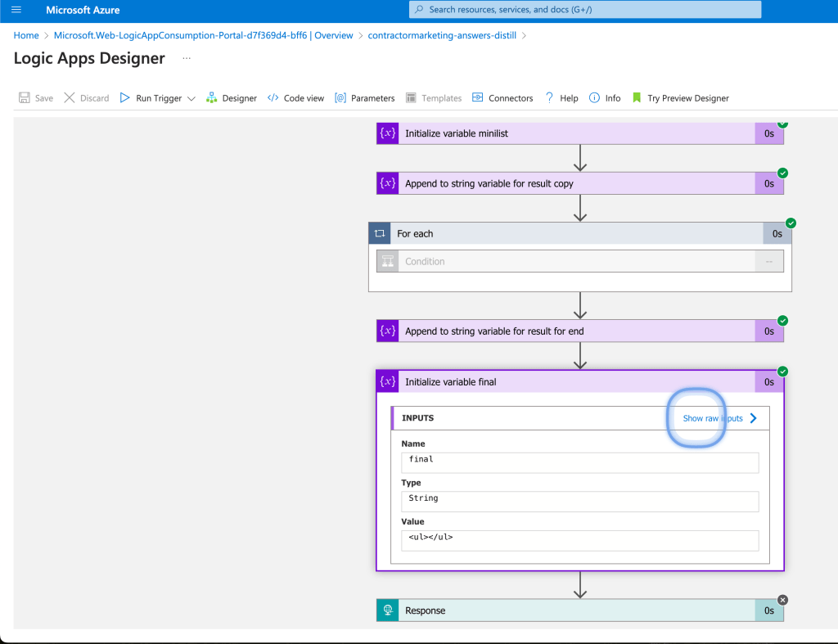Open Connectors from the toolbar
This screenshot has height=644, width=838.
[511, 98]
